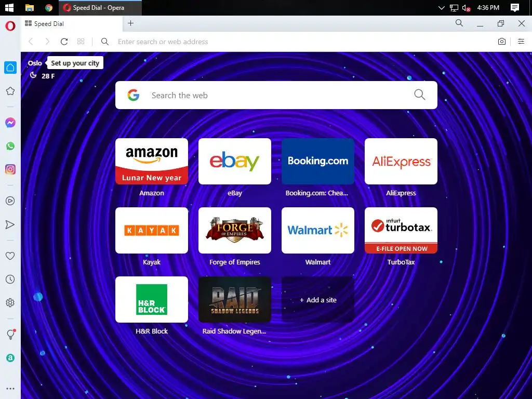532x399 pixels.
Task: Open the heart Pinboards sidebar icon
Action: click(10, 256)
